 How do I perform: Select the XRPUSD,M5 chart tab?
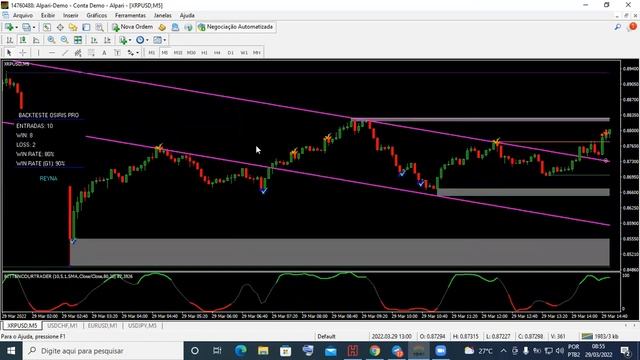(x=22, y=326)
